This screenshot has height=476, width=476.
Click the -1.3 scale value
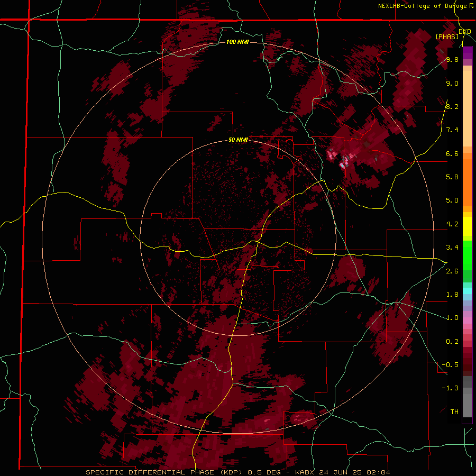coord(450,388)
